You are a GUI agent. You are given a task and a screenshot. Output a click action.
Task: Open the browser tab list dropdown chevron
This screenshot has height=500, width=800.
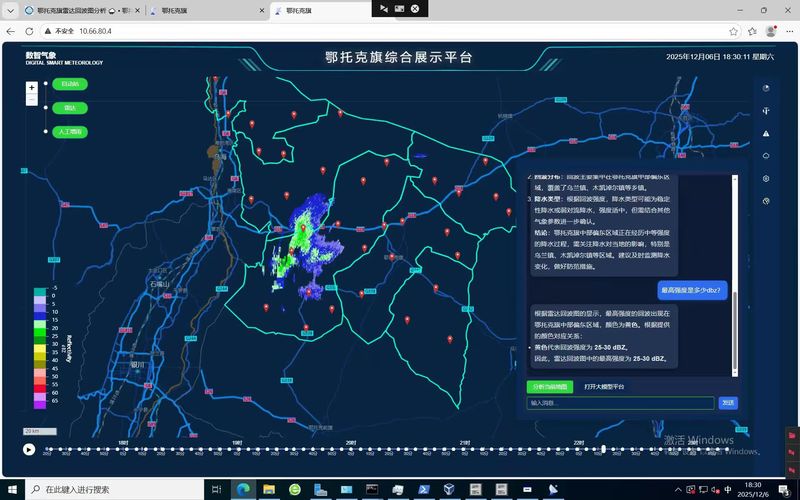coord(10,10)
